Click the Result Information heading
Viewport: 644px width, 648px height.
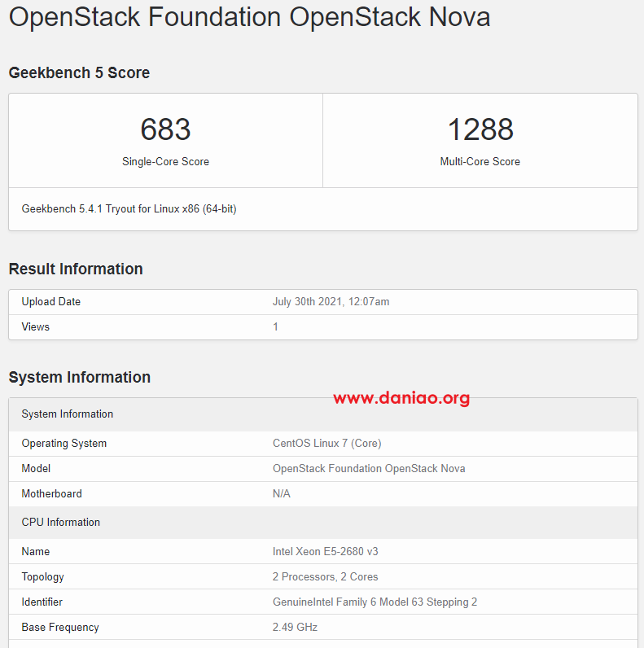tap(76, 269)
